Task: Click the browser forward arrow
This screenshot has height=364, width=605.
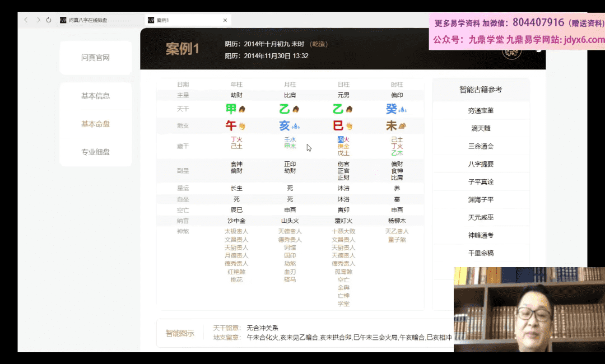Action: [x=38, y=20]
